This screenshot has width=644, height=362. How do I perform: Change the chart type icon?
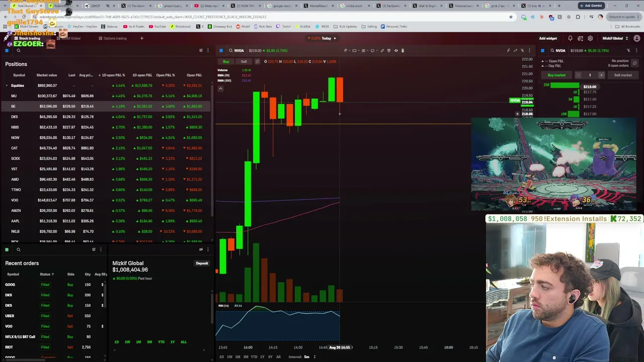(515, 50)
